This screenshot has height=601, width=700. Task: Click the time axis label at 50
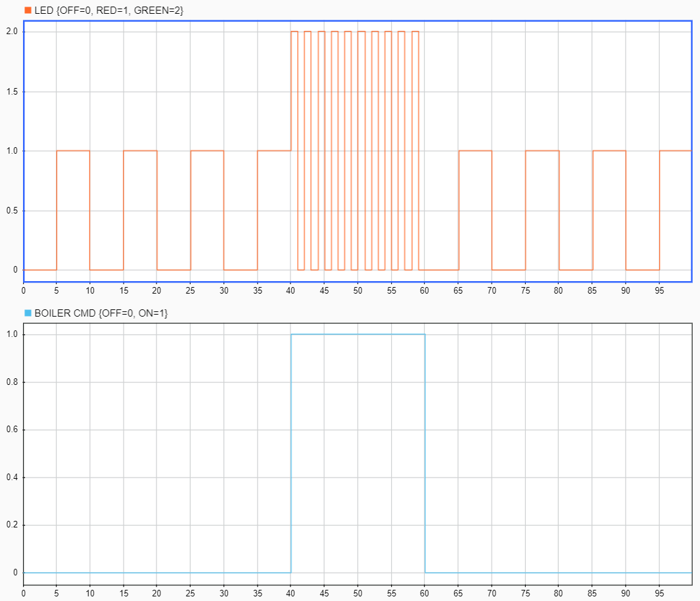358,290
